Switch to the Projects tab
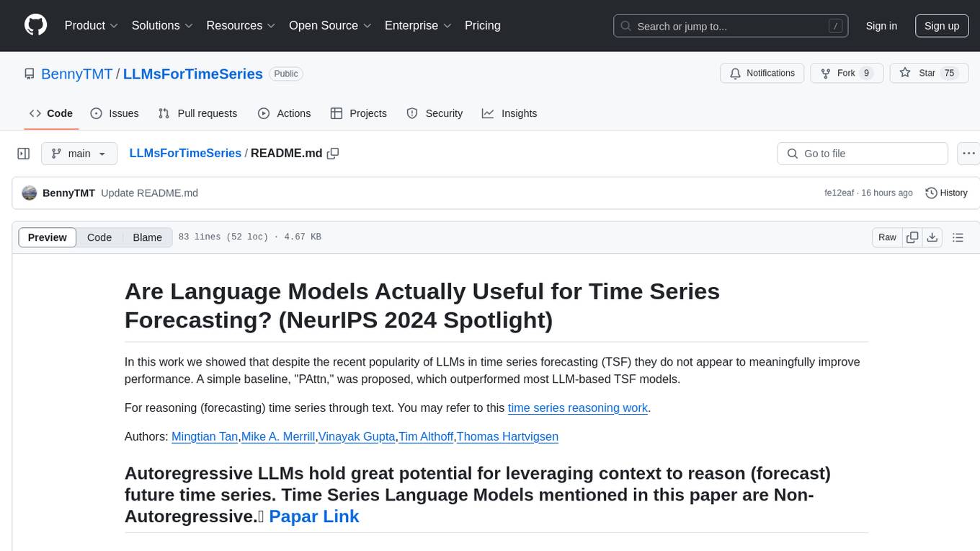980x551 pixels. [x=359, y=113]
